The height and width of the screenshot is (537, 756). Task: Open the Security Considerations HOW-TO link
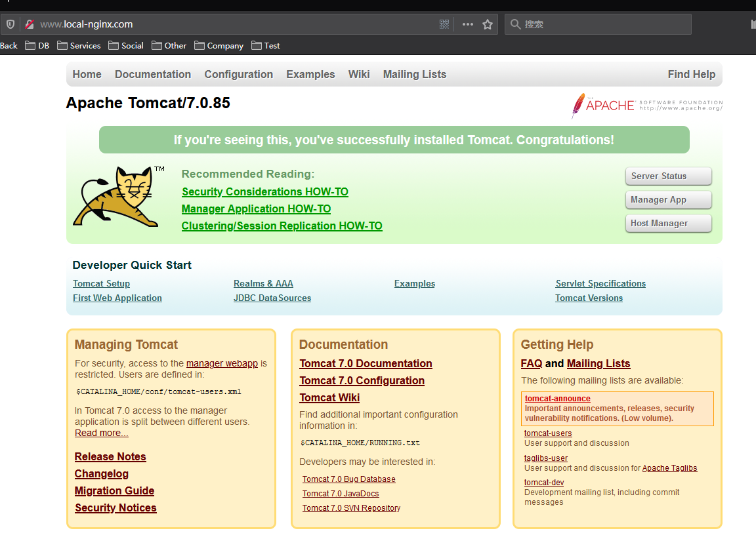click(x=264, y=192)
